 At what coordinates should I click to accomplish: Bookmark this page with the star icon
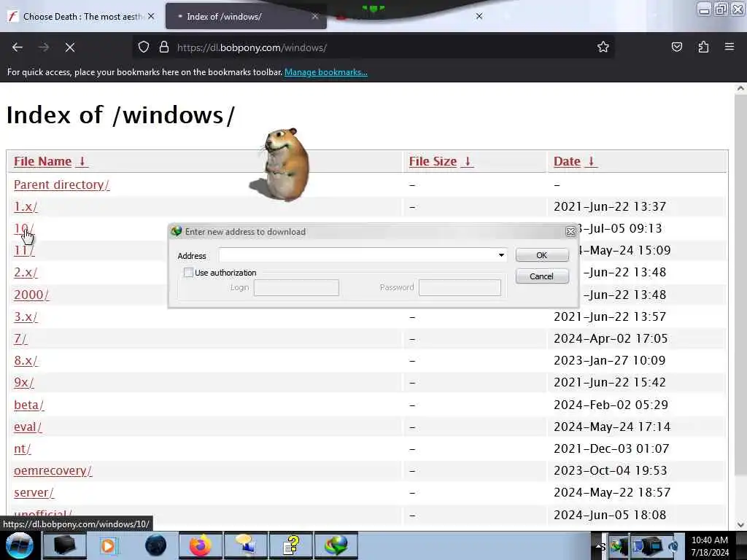[x=603, y=47]
